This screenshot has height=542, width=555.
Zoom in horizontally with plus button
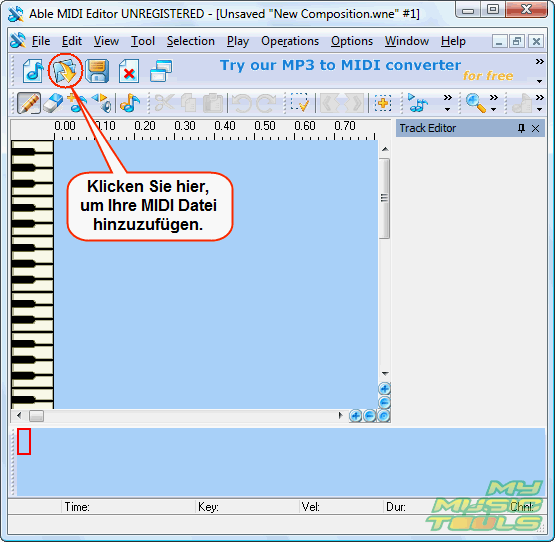pos(355,416)
